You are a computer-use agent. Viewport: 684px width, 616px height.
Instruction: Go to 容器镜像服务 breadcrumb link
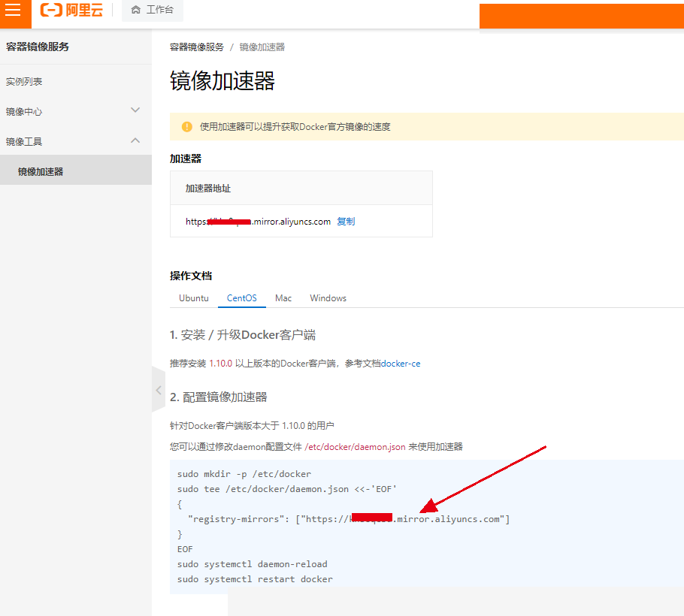pyautogui.click(x=197, y=47)
